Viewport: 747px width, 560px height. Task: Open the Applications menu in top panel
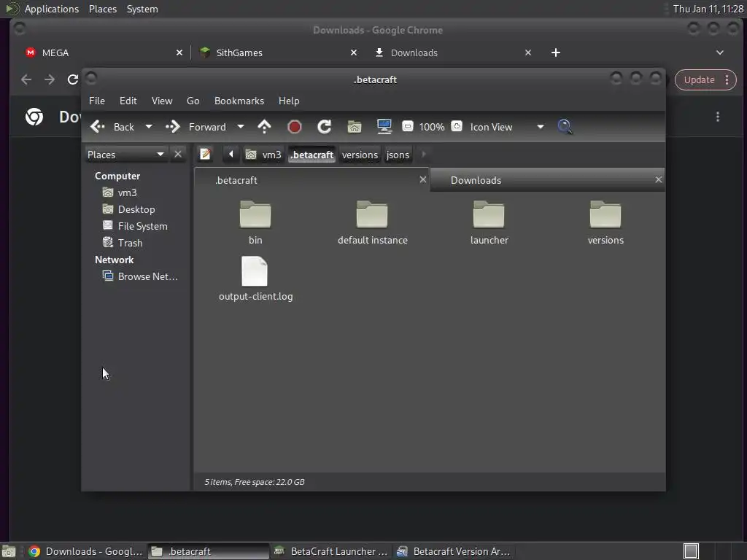click(52, 9)
